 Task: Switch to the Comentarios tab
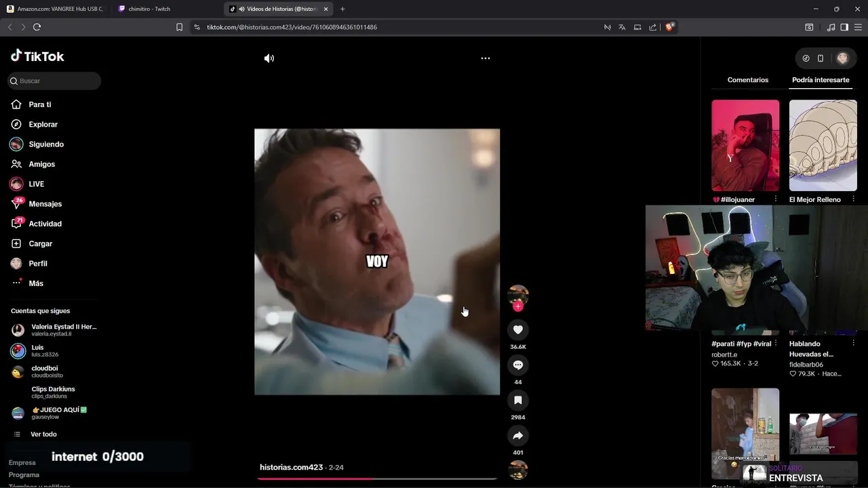pos(748,80)
